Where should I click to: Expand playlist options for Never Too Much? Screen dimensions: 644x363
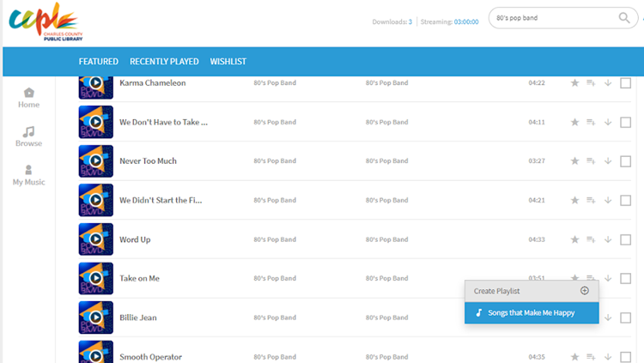click(x=591, y=161)
